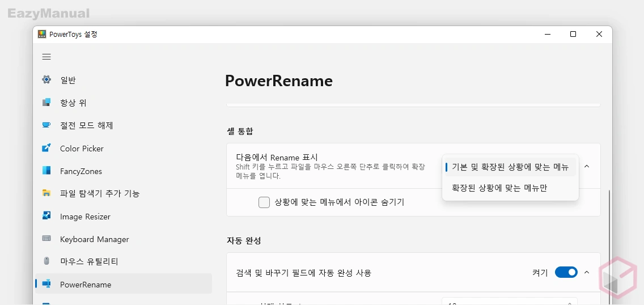644x305 pixels.
Task: Click the 셸 통합 section heading
Action: tap(240, 132)
